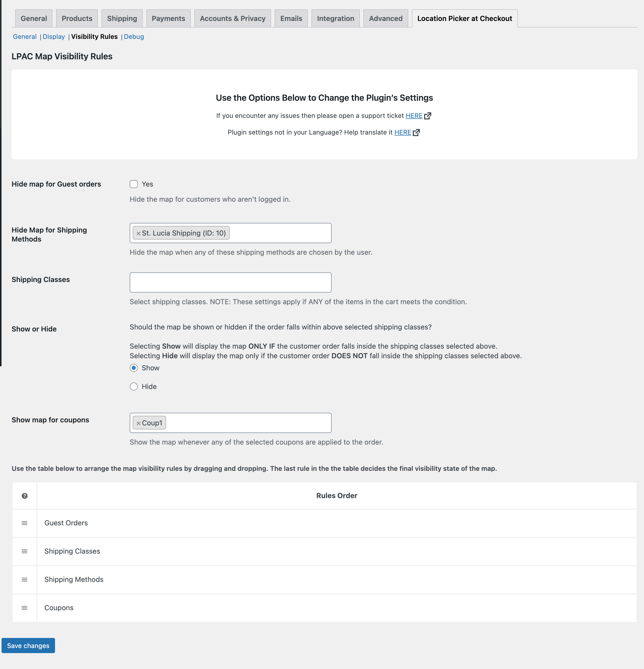This screenshot has width=644, height=669.
Task: Select the Show radio button
Action: 134,367
